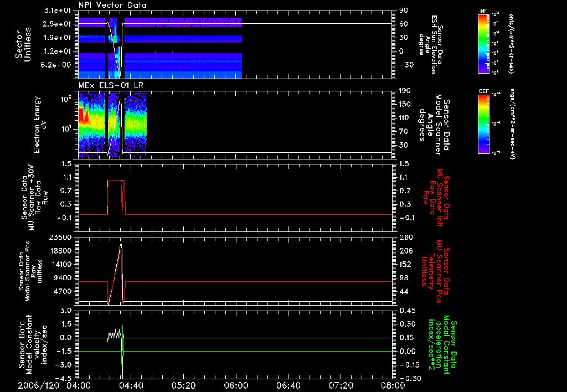Click the "07:20" time tick label
567x392 pixels.
pos(341,385)
